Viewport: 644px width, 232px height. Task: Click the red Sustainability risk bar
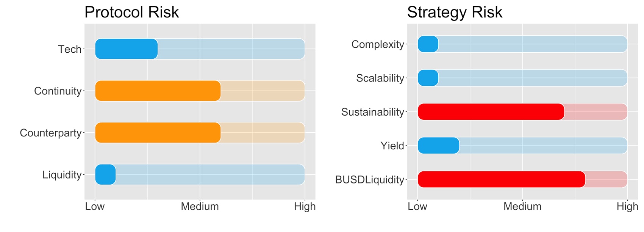pos(491,112)
